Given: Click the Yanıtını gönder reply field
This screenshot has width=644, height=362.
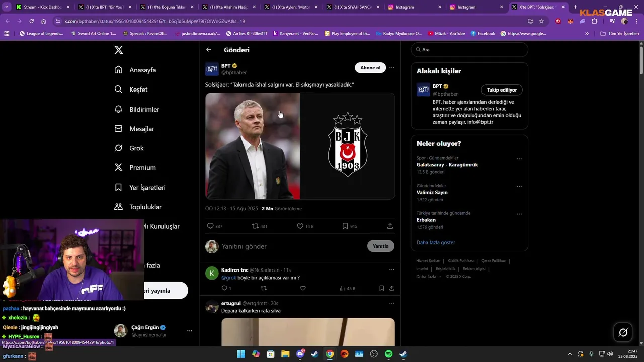Looking at the screenshot, I should coord(244,246).
